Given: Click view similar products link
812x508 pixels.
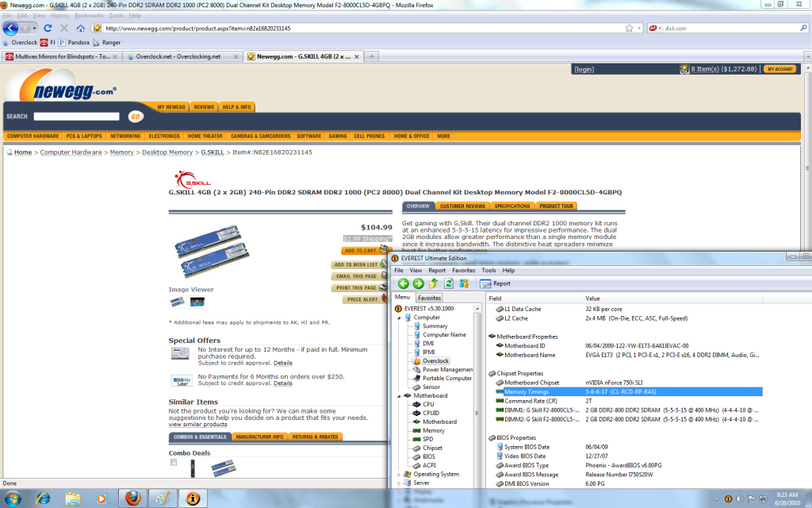Looking at the screenshot, I should click(197, 425).
